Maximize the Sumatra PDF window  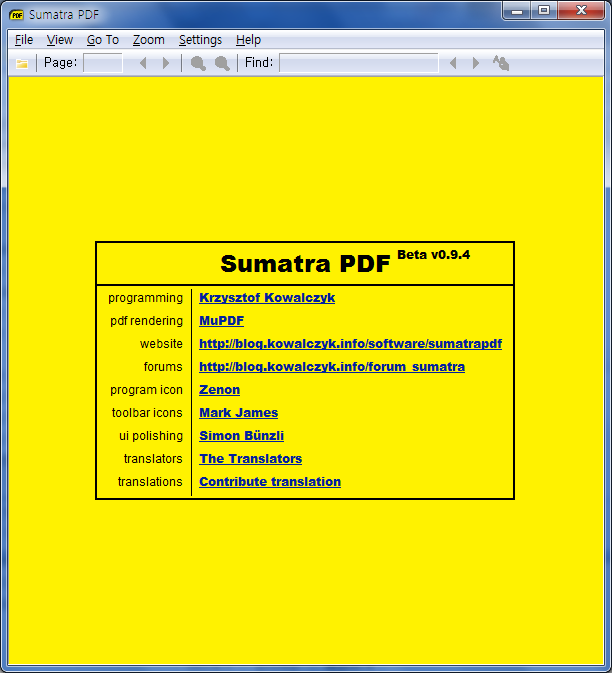coord(544,11)
